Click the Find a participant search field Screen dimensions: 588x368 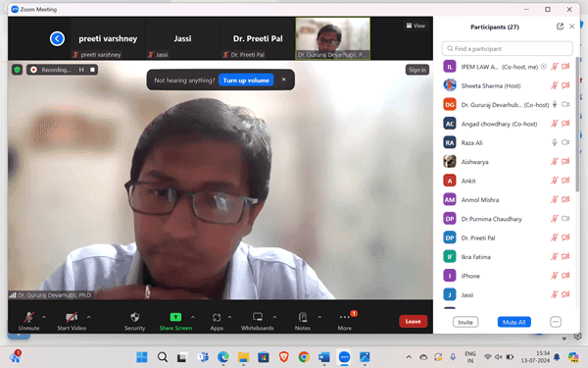click(x=507, y=48)
